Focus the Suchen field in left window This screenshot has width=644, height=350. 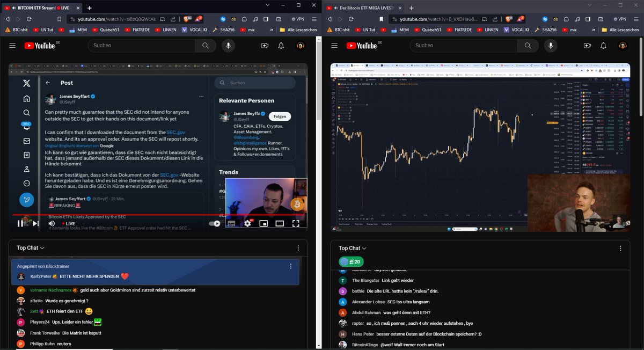click(x=142, y=46)
